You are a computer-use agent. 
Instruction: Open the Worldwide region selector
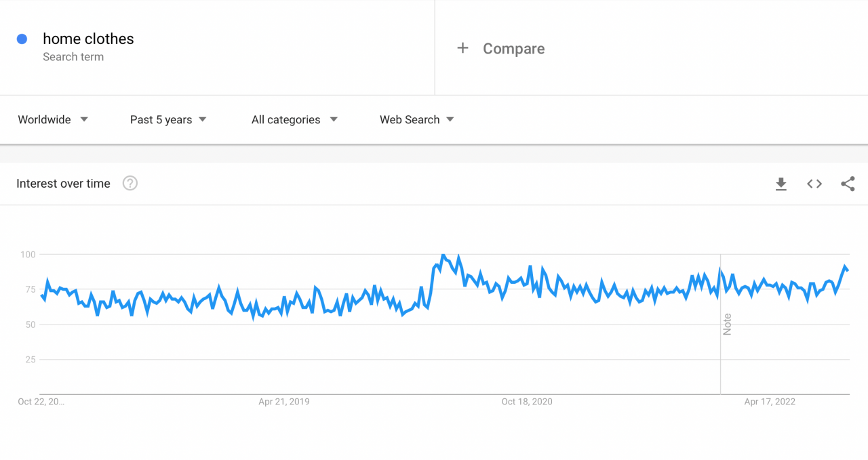[45, 119]
